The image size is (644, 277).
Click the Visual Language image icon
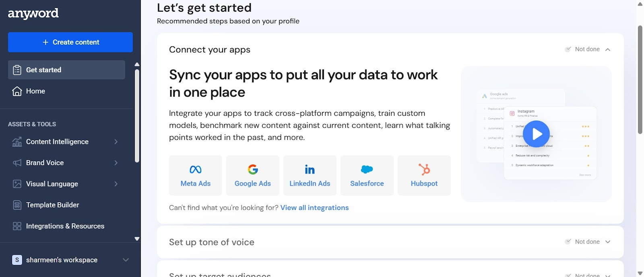(17, 184)
